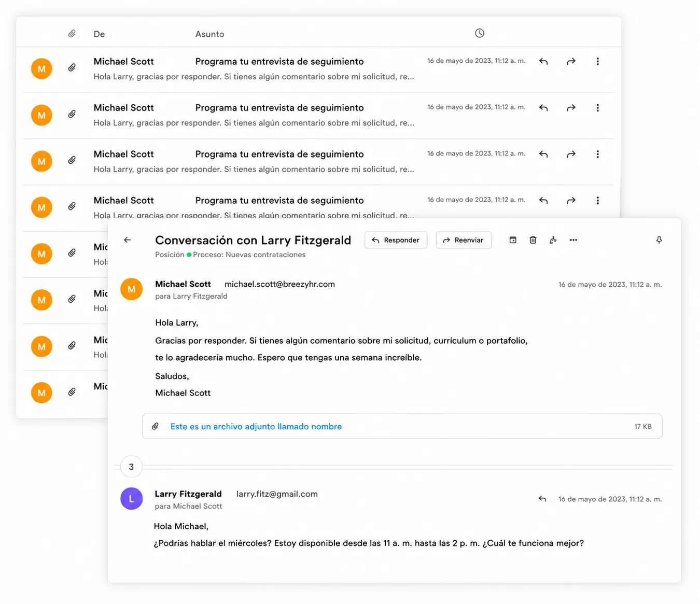Open more options for fourth email row
700x604 pixels.
click(598, 201)
